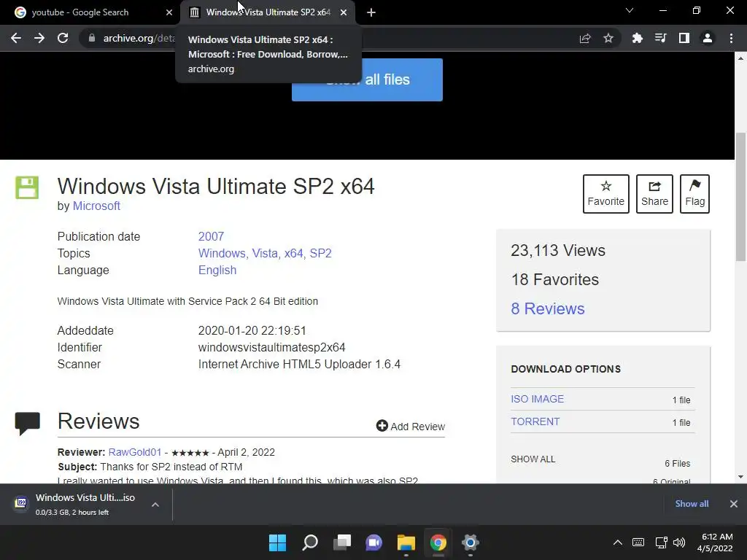Click the Show all files button
Image resolution: width=747 pixels, height=560 pixels.
click(367, 79)
